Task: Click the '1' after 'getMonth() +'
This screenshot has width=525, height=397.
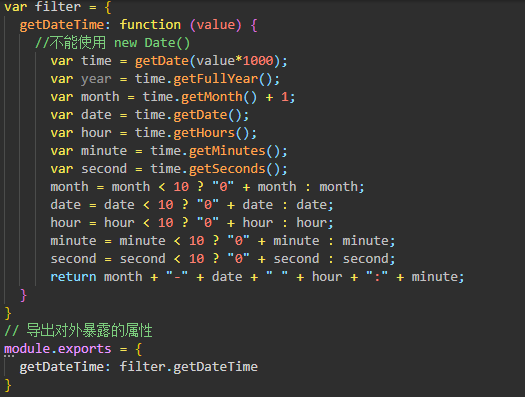Action: pyautogui.click(x=285, y=97)
